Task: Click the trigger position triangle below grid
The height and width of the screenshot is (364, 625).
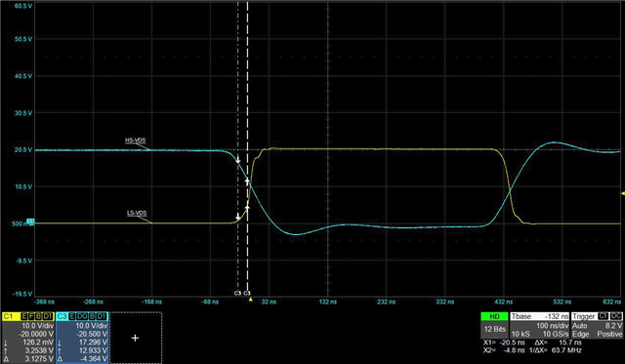Action: 251,299
